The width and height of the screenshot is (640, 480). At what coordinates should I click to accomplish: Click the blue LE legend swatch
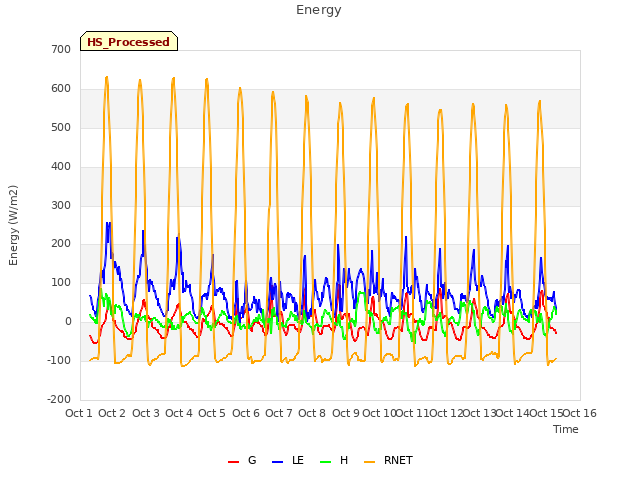click(277, 462)
